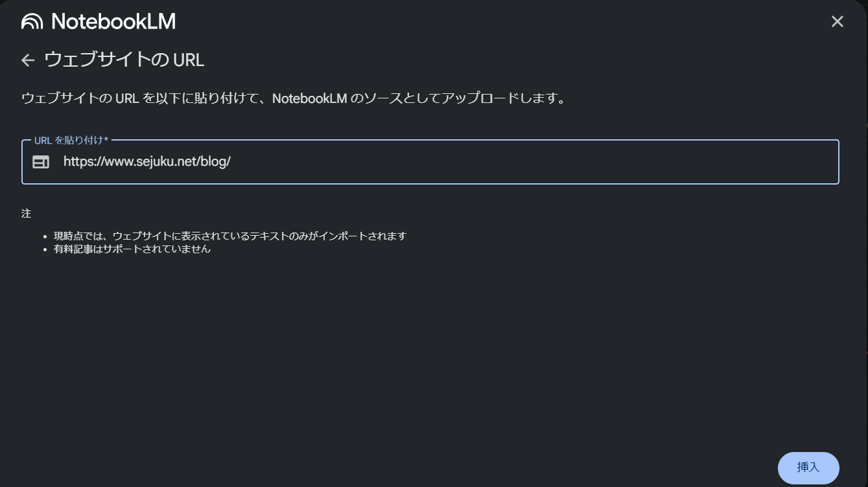
Task: Select the left-pointing navigation arrow
Action: point(27,60)
